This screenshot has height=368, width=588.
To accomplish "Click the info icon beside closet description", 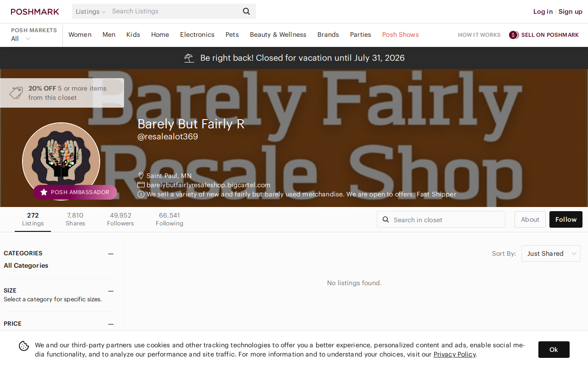I will [x=141, y=194].
